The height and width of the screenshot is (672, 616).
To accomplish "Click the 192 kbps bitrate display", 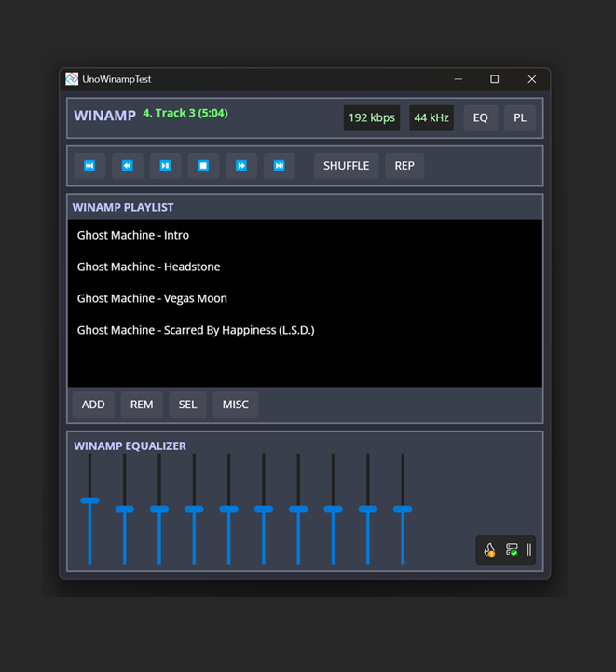I will click(x=372, y=117).
